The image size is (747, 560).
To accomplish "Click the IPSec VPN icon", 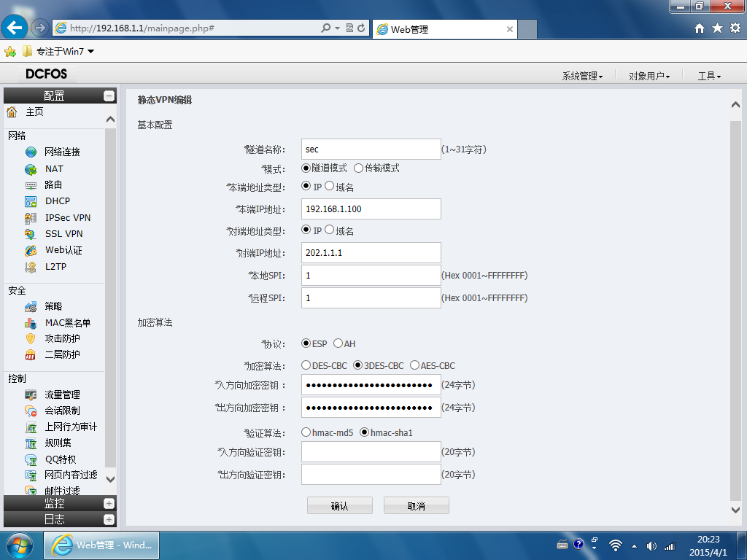I will (x=31, y=218).
